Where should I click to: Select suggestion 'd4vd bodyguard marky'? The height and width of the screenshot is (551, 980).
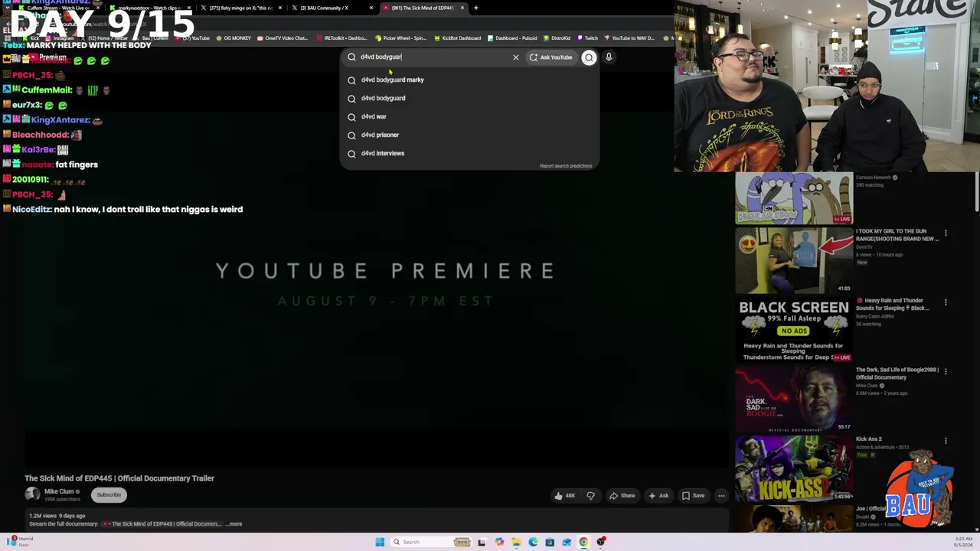pyautogui.click(x=469, y=80)
